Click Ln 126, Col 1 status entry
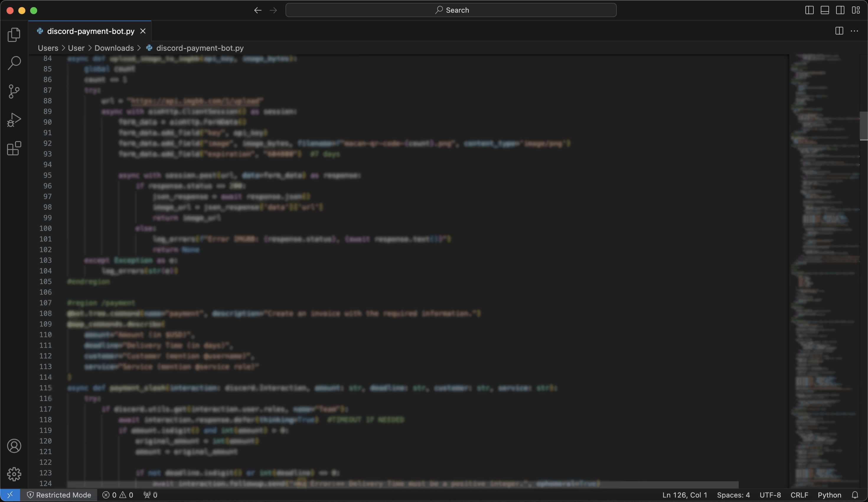The height and width of the screenshot is (502, 868). [x=685, y=495]
